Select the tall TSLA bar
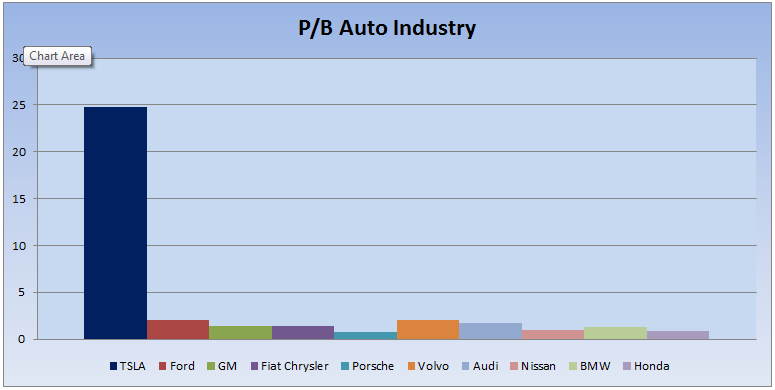This screenshot has height=390, width=775. (115, 223)
